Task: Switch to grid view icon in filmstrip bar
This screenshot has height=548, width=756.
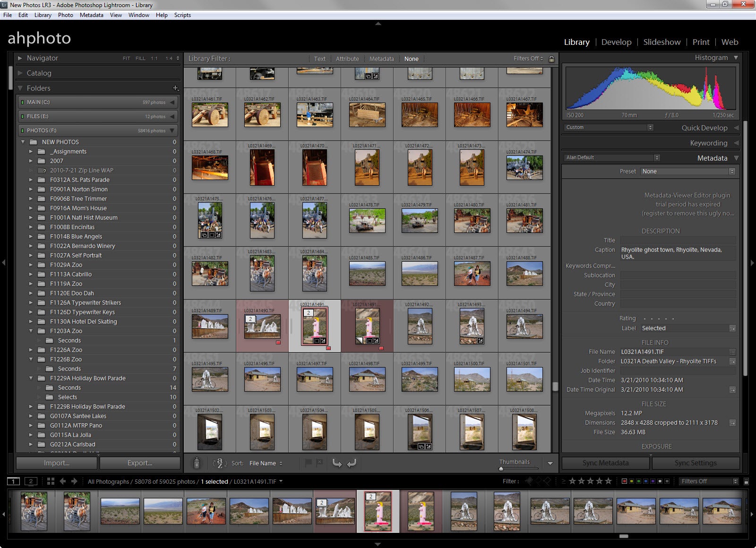Action: coord(51,481)
